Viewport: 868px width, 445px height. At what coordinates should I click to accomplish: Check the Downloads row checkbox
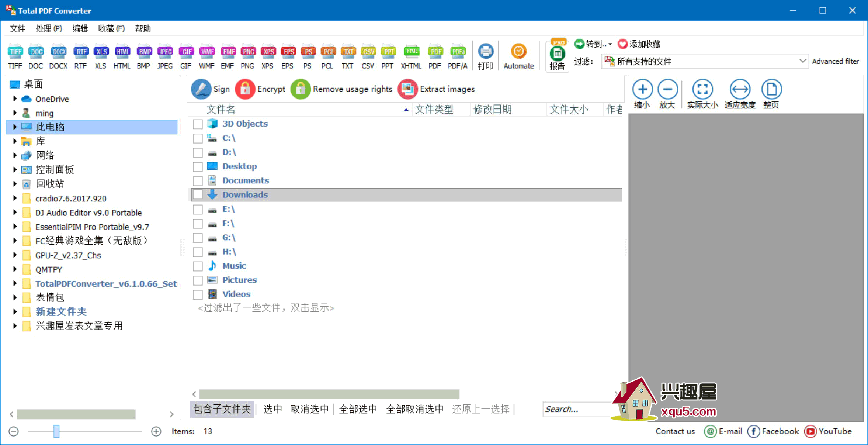pos(198,194)
